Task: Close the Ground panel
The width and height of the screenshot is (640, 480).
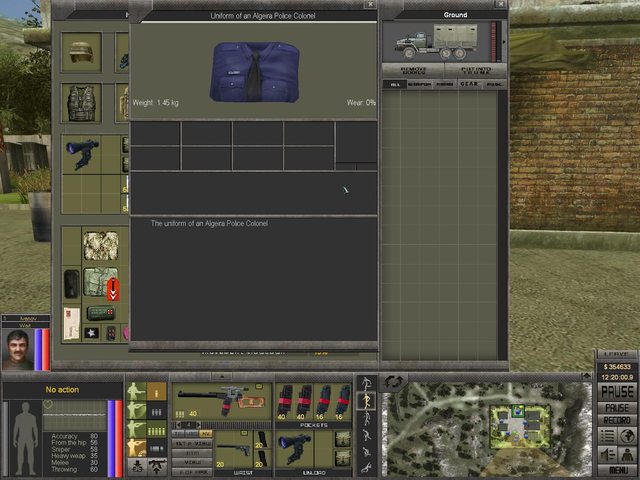Action: [x=501, y=4]
